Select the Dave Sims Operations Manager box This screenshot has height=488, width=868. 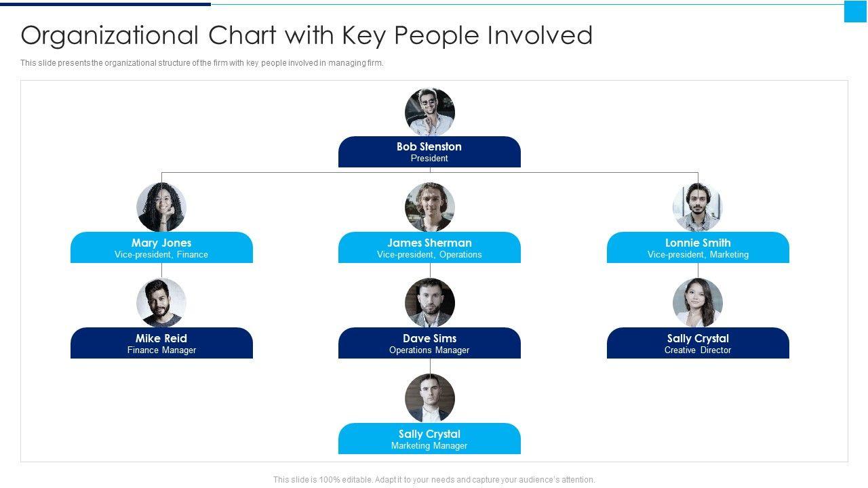[429, 343]
